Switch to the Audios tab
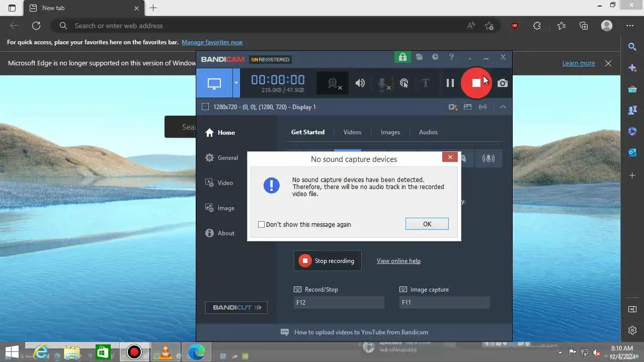644x362 pixels. click(428, 132)
